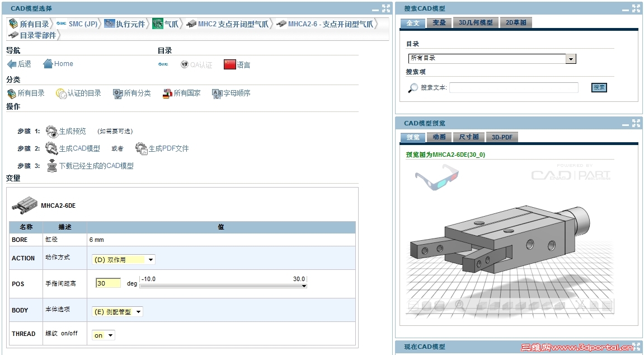The width and height of the screenshot is (644, 355).
Task: Open the THREAD on dropdown
Action: [104, 335]
